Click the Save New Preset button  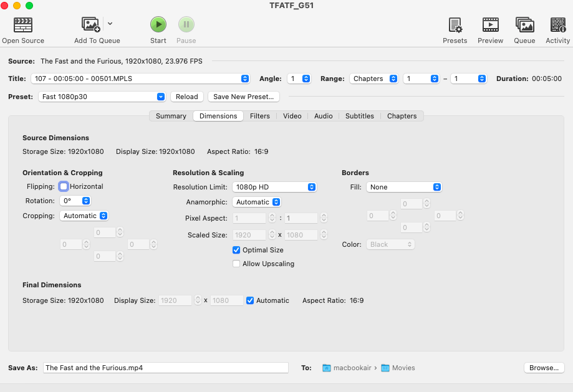(243, 97)
